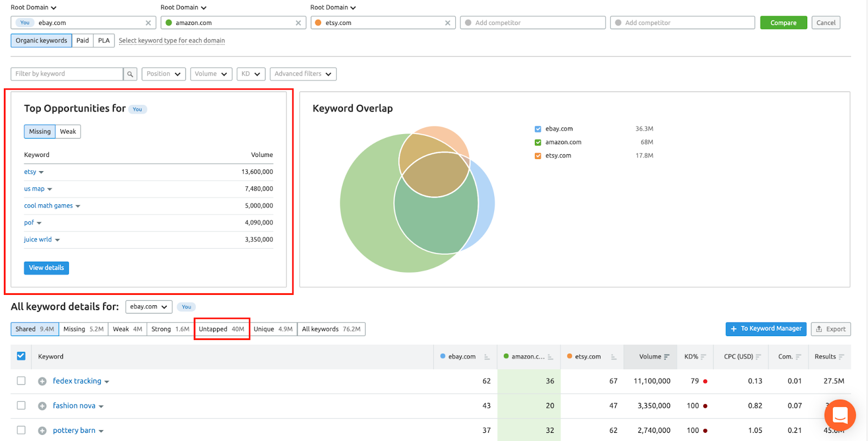Sort by the Com. column
Screen dimensions: 868x441
coord(789,357)
